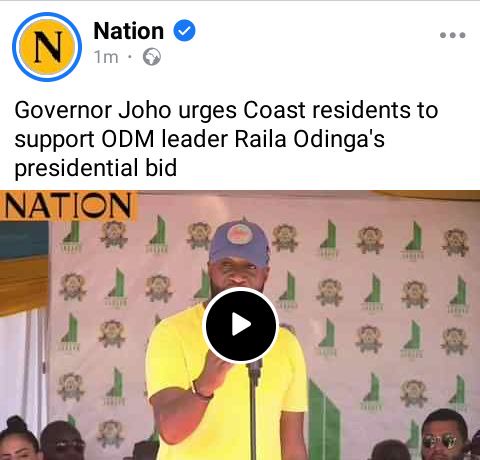Click the letter N inside the yellow logo
Screen dimensions: 480x460
pyautogui.click(x=48, y=47)
